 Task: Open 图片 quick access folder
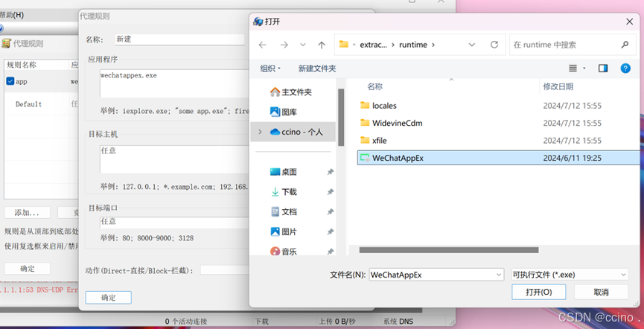point(284,231)
